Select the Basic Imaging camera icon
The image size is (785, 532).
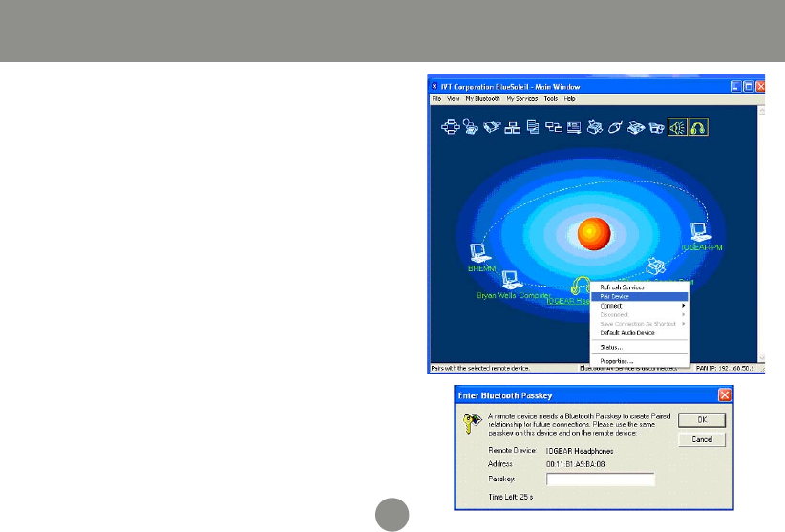coord(656,128)
